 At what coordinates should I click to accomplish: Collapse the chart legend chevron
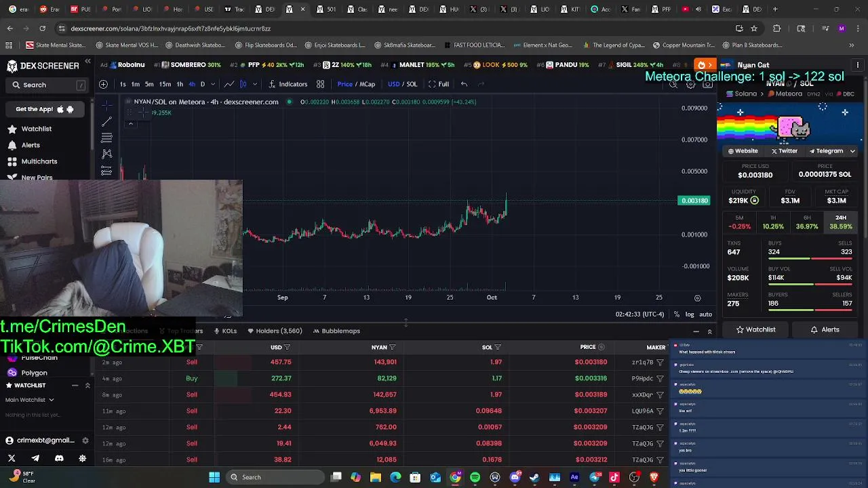click(x=131, y=124)
